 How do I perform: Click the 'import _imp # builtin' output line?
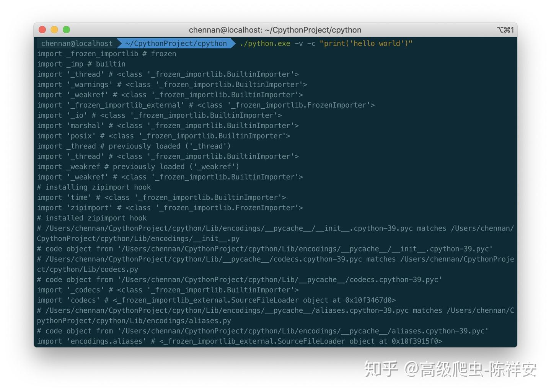point(81,64)
